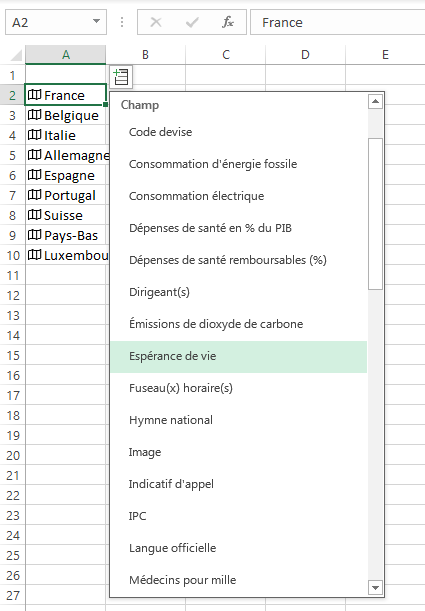Screen dimensions: 425x611
Task: Click the field list scroll down arrow
Action: (375, 588)
